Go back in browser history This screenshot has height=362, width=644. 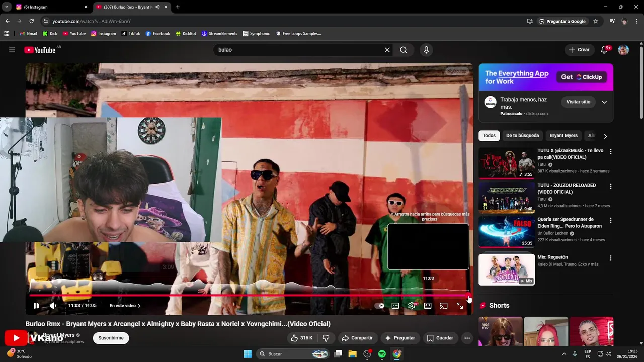(7, 21)
